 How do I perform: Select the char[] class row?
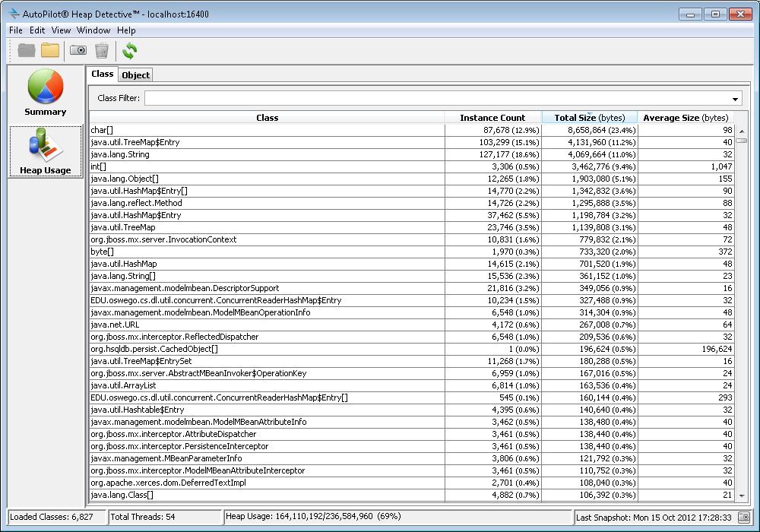tap(412, 130)
